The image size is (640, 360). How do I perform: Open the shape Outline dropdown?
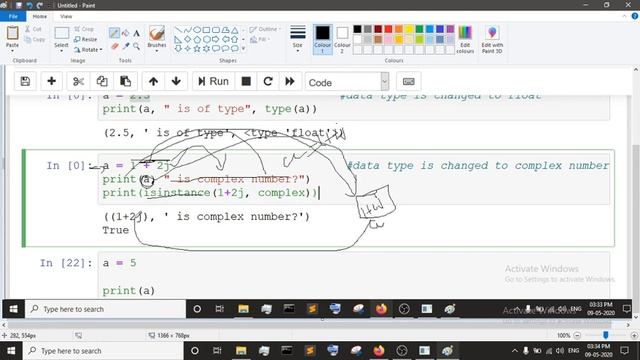pos(265,29)
